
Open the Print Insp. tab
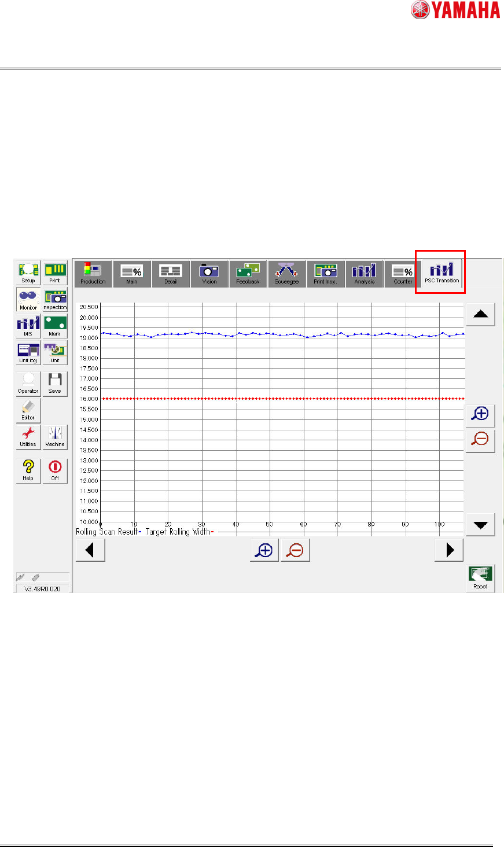coord(326,274)
